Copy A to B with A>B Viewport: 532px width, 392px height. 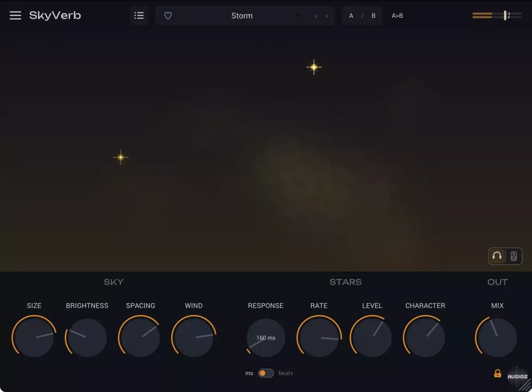pos(397,16)
